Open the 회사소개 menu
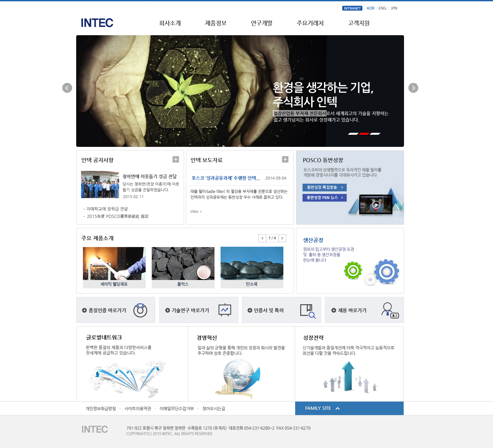This screenshot has height=448, width=493. tap(170, 23)
